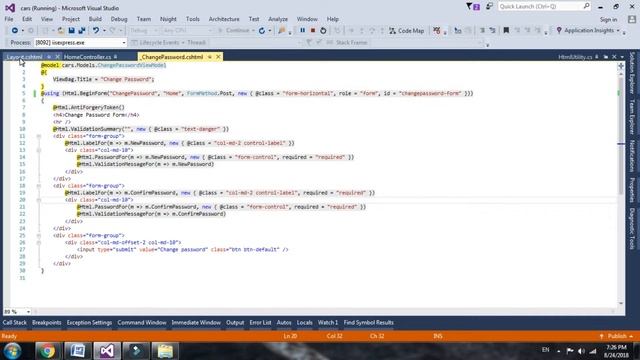Open the Debug menu
640x360 pixels.
[119, 19]
